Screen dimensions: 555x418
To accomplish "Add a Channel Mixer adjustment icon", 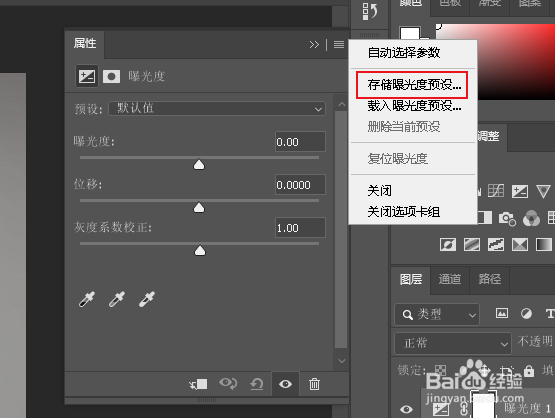I will coord(531,218).
